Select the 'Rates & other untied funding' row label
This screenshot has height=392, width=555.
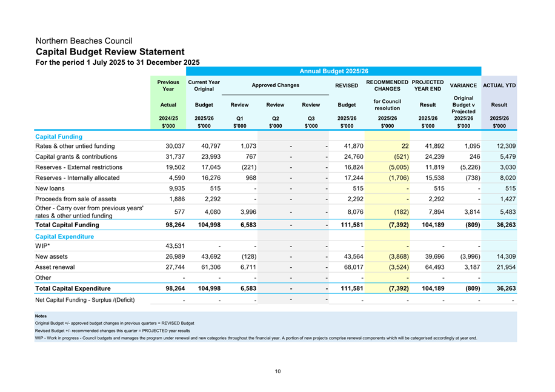[75, 146]
